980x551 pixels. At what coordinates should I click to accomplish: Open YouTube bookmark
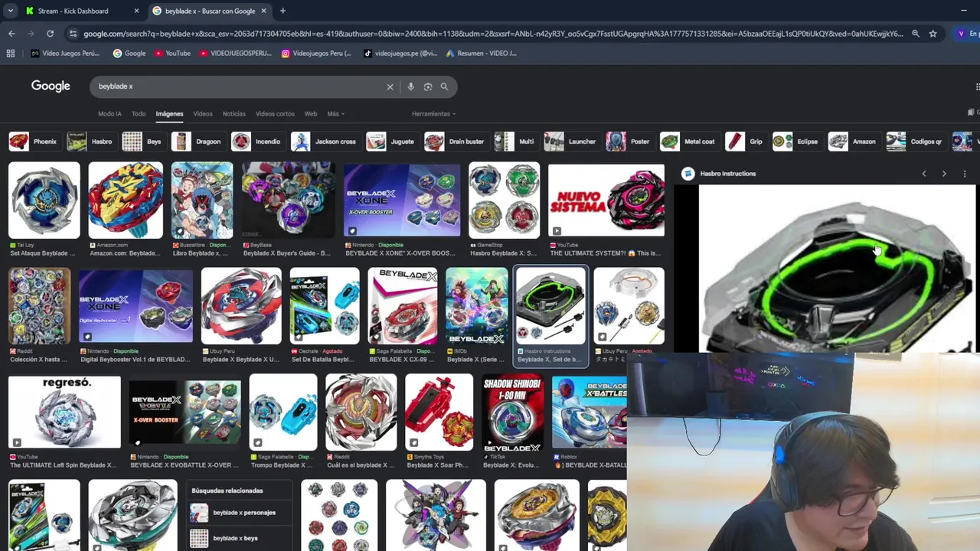(x=172, y=54)
